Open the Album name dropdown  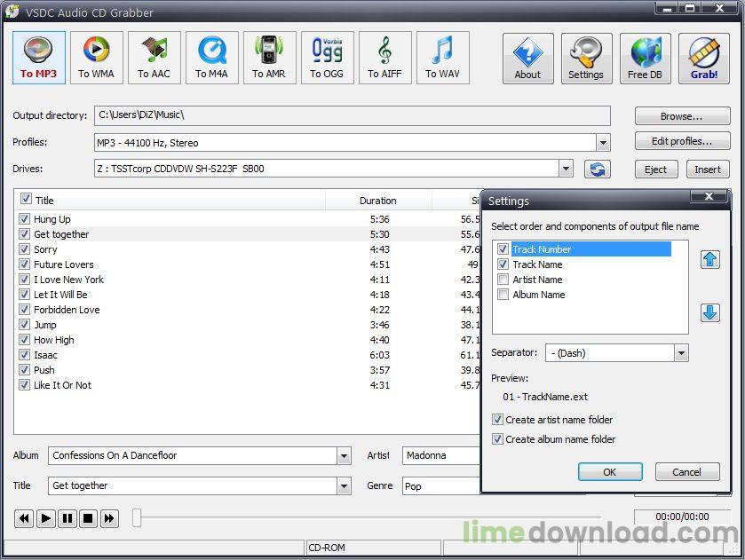(344, 456)
